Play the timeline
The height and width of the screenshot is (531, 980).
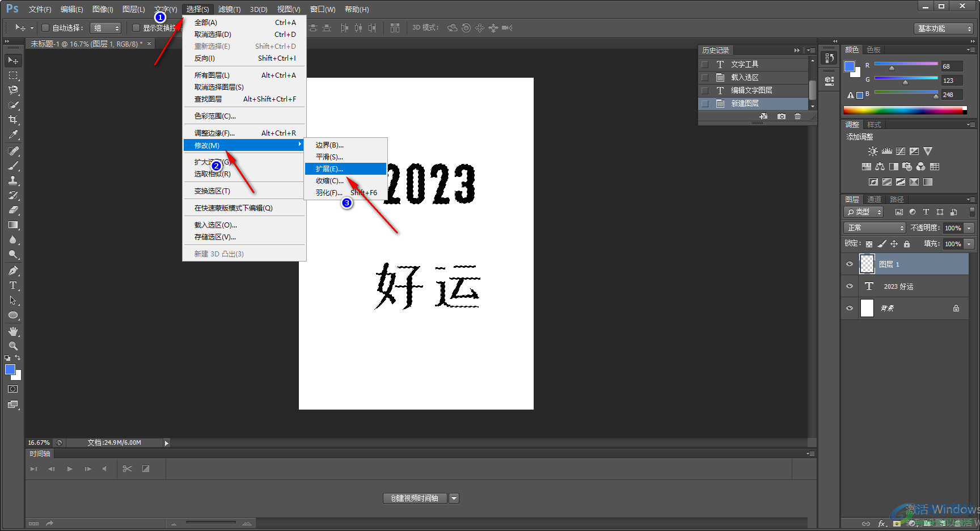click(70, 469)
